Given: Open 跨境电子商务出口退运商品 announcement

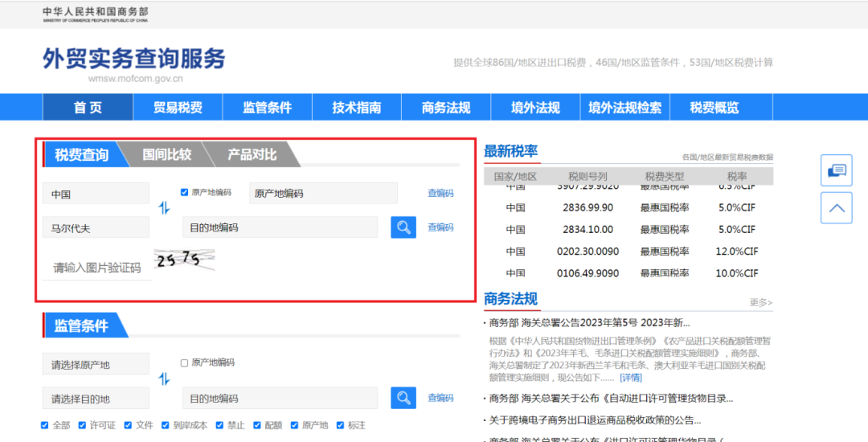Looking at the screenshot, I should pos(595,419).
